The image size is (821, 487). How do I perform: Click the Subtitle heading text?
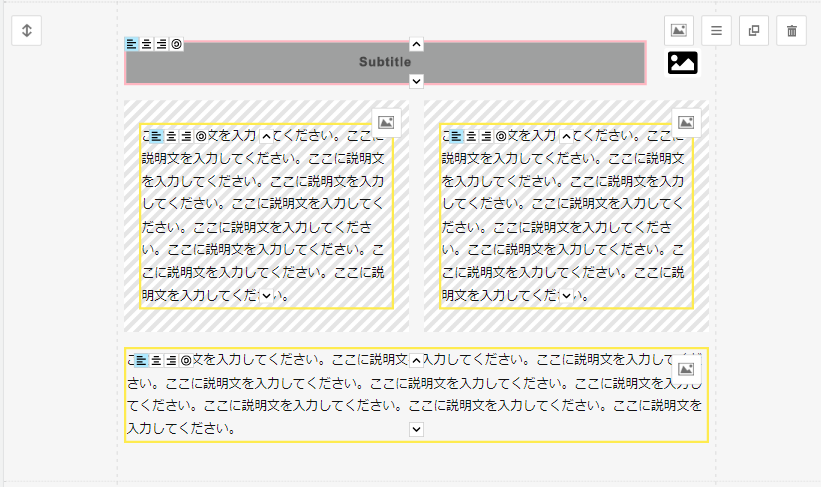pos(385,62)
